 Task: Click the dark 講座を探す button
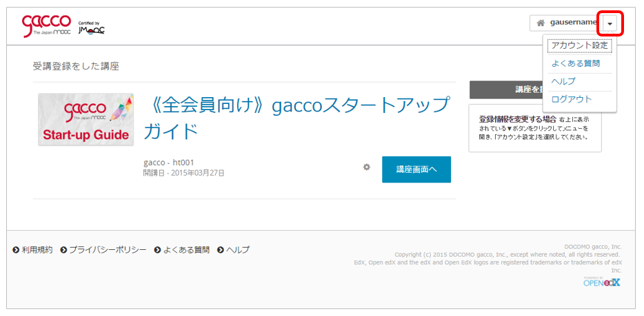506,89
